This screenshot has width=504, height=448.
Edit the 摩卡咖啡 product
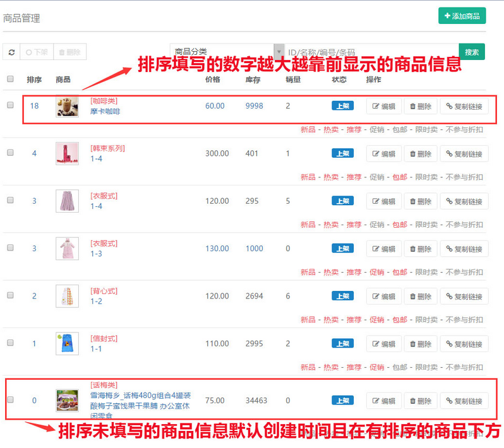[384, 107]
